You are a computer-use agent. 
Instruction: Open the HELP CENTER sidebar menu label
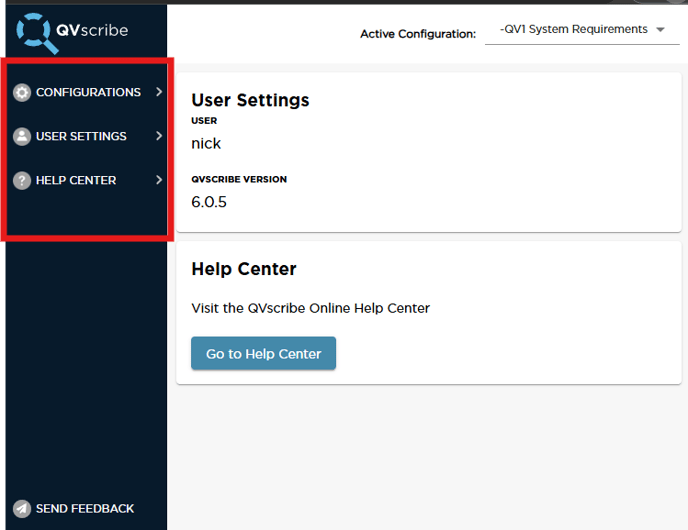(76, 180)
